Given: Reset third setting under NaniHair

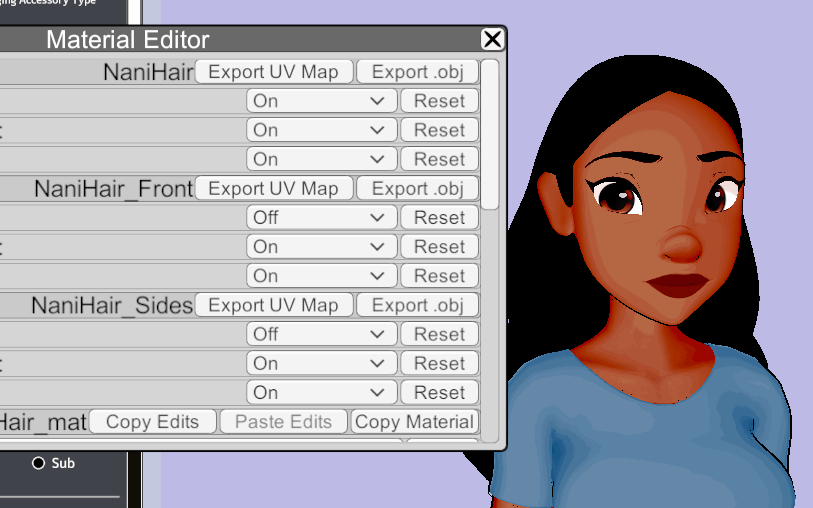Looking at the screenshot, I should 439,159.
